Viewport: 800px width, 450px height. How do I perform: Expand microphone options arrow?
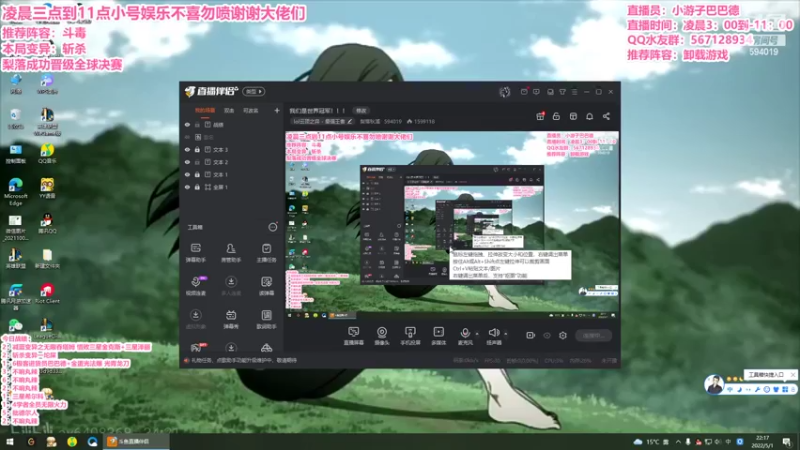click(477, 334)
